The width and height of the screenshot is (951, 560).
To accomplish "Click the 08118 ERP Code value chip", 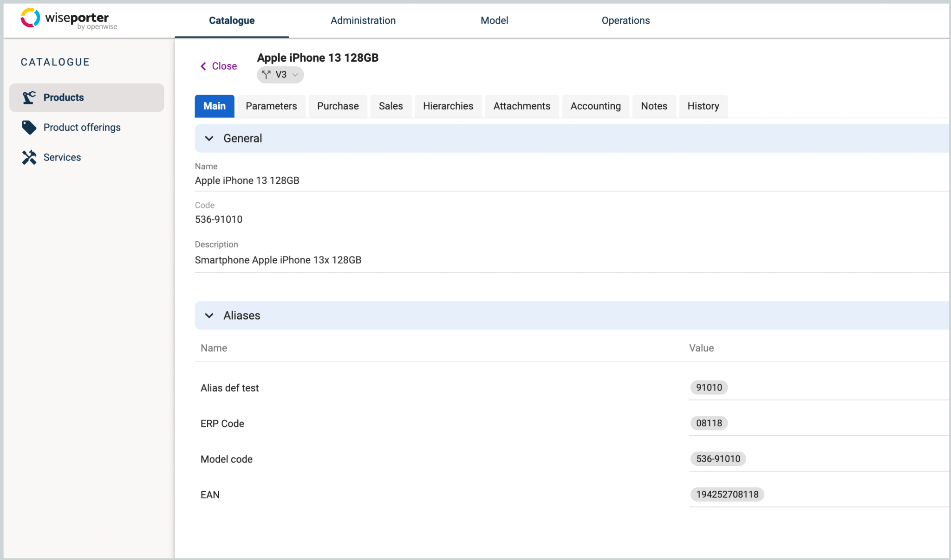I will (709, 423).
